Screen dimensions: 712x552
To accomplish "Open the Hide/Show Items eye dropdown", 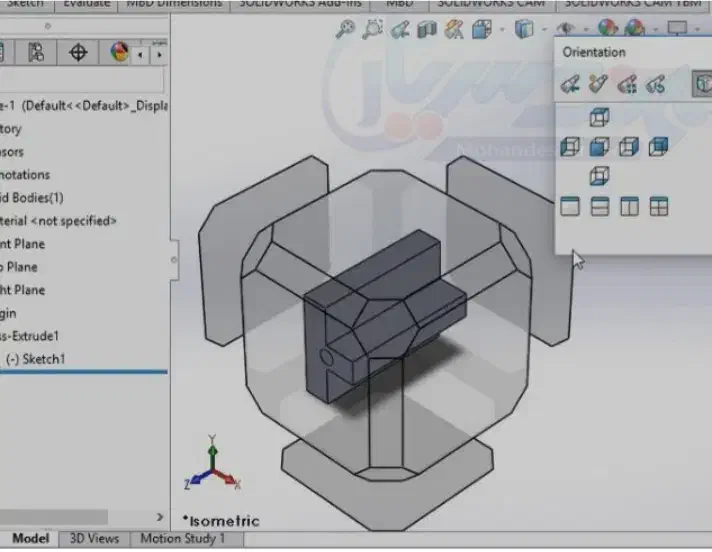I will click(x=567, y=29).
